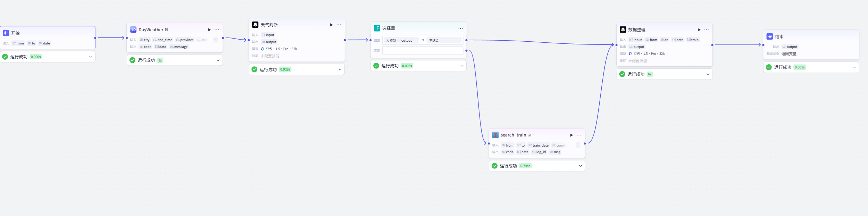This screenshot has width=868, height=216.
Task: Open more options on DayWeather node
Action: tap(217, 30)
